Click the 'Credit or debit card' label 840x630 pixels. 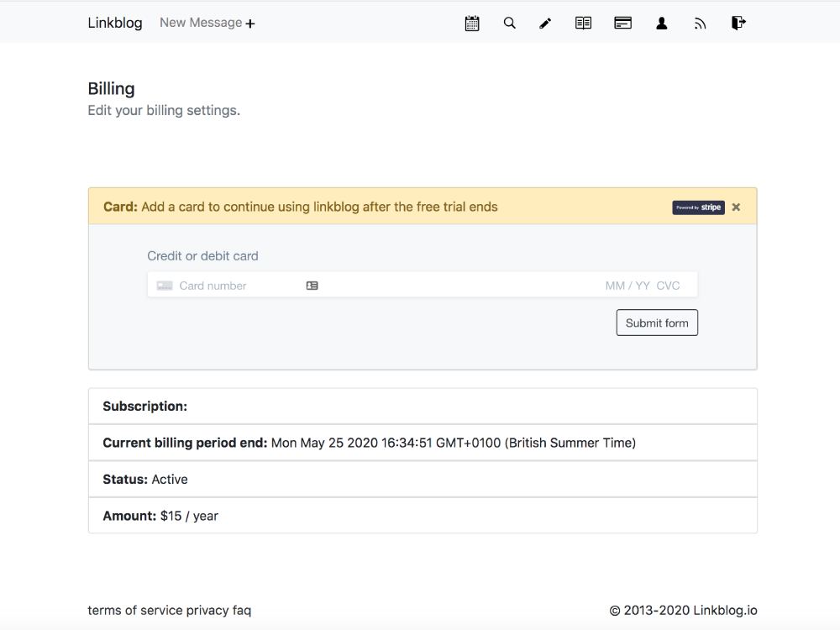(202, 256)
